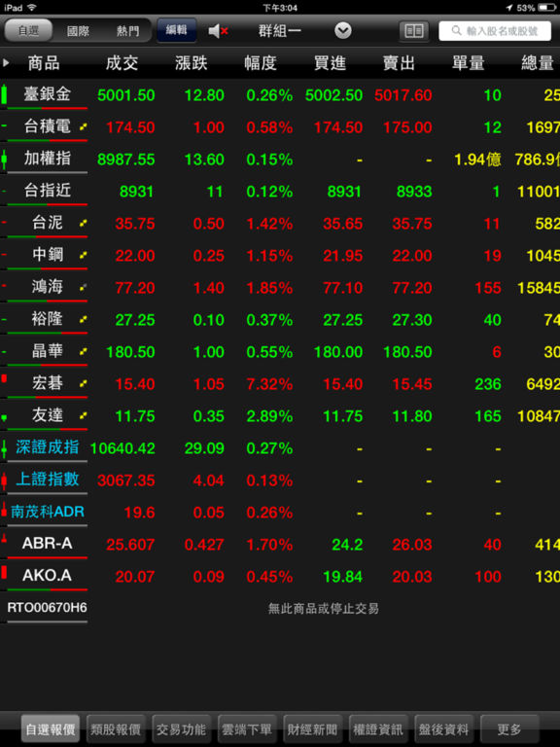
Task: Focus the 輸入股名或股號 search field
Action: pyautogui.click(x=495, y=31)
